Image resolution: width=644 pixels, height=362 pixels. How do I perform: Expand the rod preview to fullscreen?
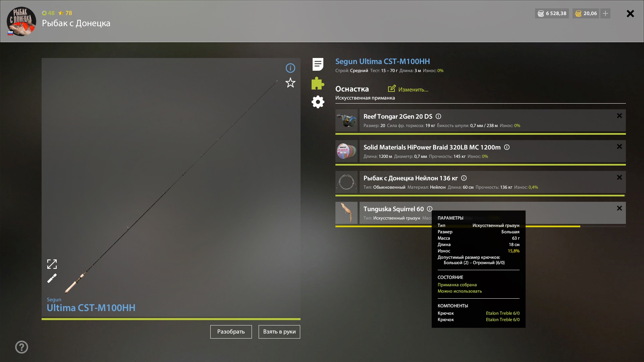tap(52, 264)
